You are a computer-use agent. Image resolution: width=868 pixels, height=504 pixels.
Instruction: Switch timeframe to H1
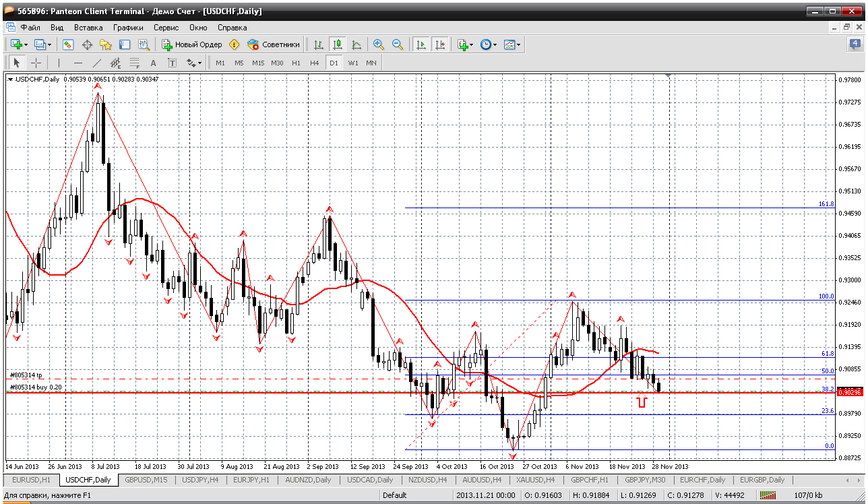297,63
